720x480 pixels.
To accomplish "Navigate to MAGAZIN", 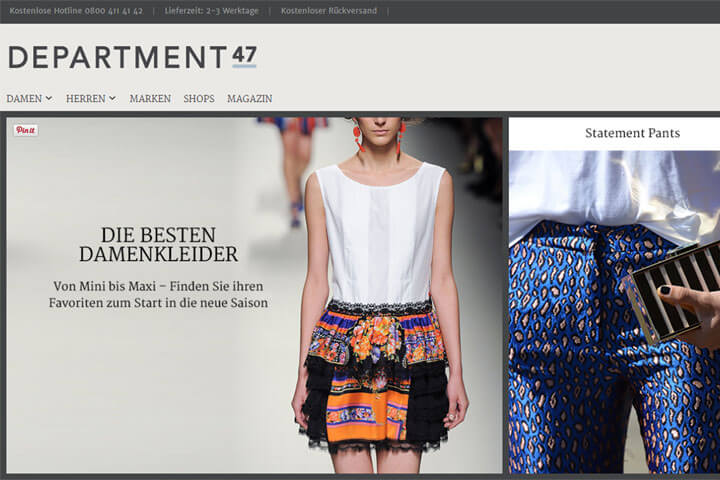I will point(249,99).
